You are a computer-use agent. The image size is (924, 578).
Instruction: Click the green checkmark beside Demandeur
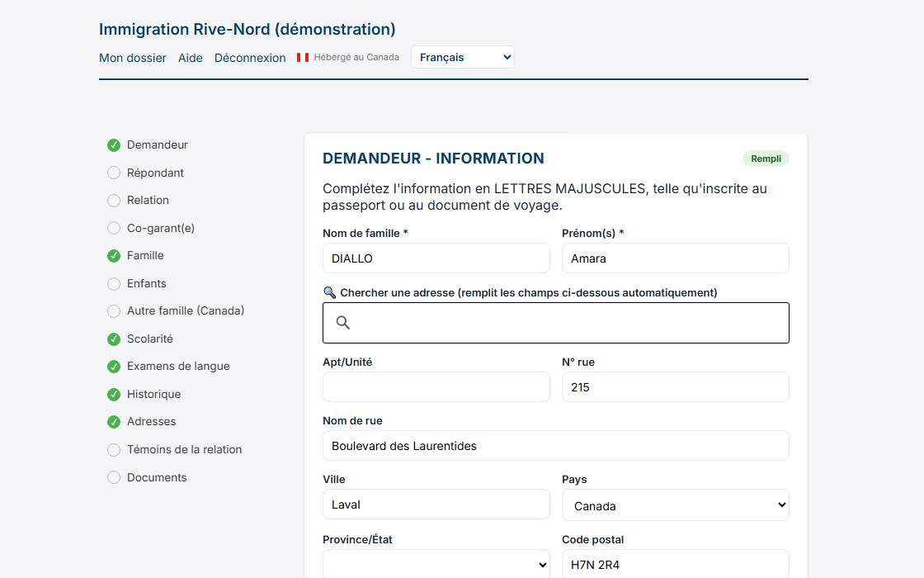tap(114, 145)
